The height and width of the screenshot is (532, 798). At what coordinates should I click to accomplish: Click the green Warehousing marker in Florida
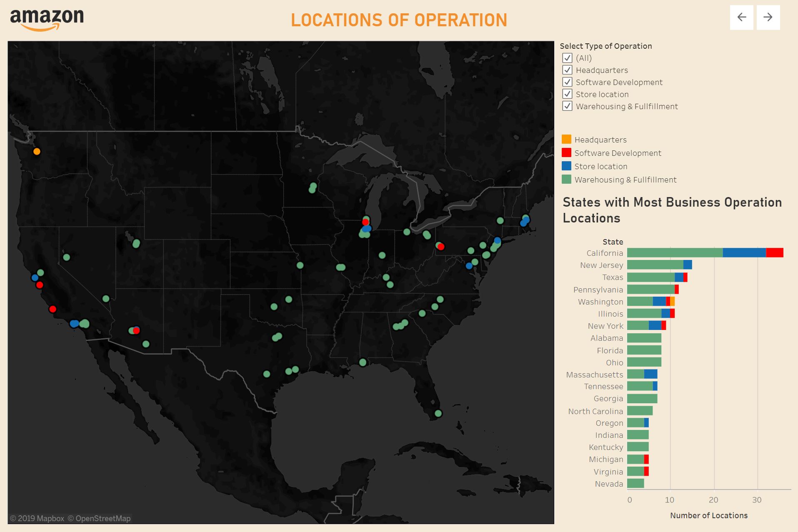click(438, 413)
